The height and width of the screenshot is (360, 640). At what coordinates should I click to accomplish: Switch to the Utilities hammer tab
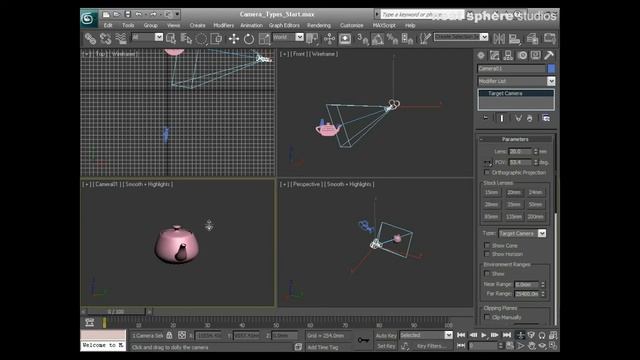pos(549,56)
